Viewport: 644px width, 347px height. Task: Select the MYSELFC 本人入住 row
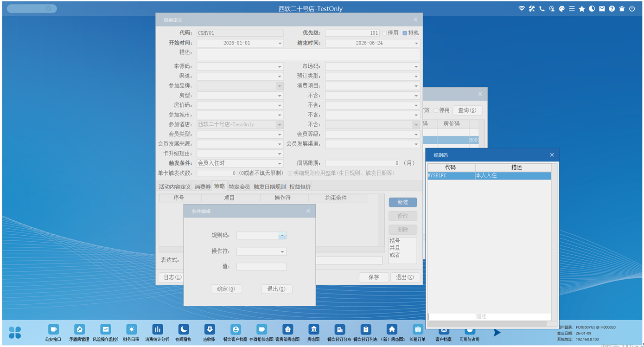(489, 176)
